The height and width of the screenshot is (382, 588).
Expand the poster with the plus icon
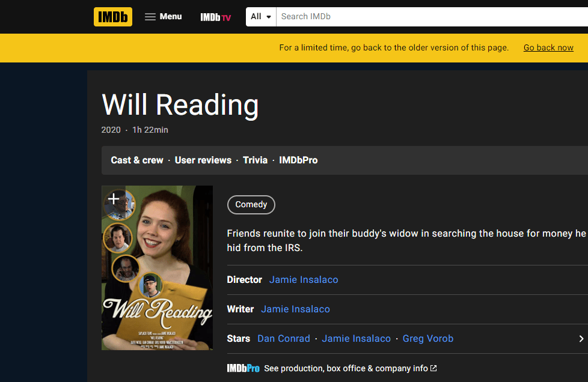point(114,198)
